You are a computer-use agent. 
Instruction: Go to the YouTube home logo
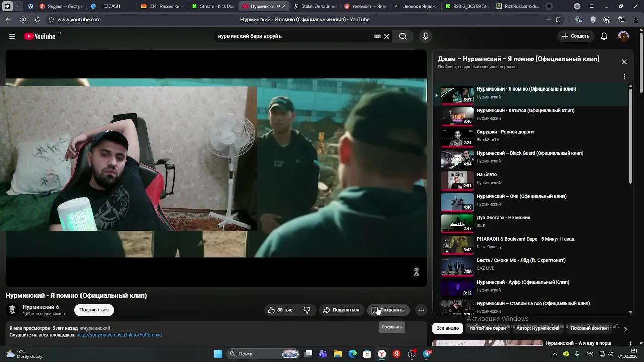tap(40, 36)
